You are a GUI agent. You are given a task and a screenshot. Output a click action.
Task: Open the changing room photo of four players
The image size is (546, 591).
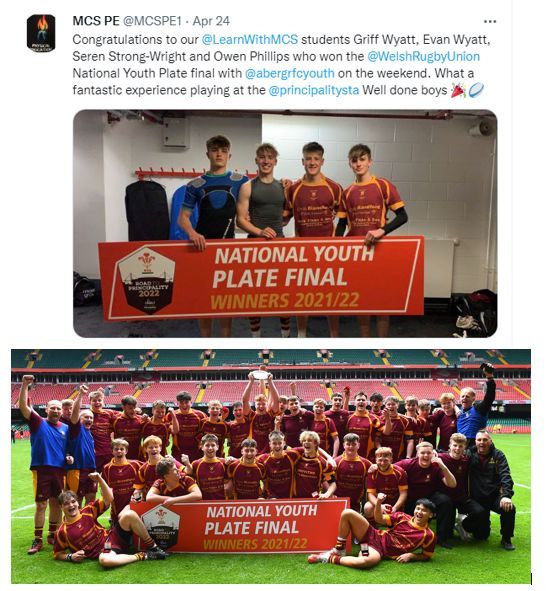[285, 223]
